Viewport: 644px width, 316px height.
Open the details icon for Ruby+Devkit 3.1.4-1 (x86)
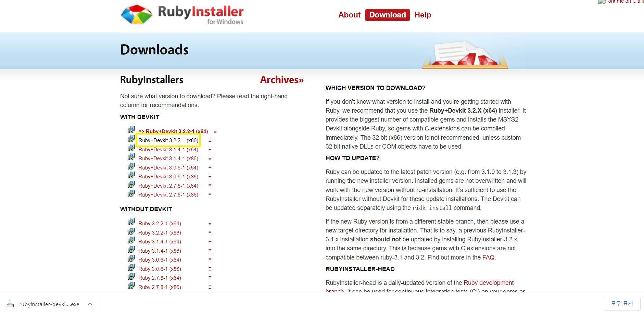pos(210,159)
